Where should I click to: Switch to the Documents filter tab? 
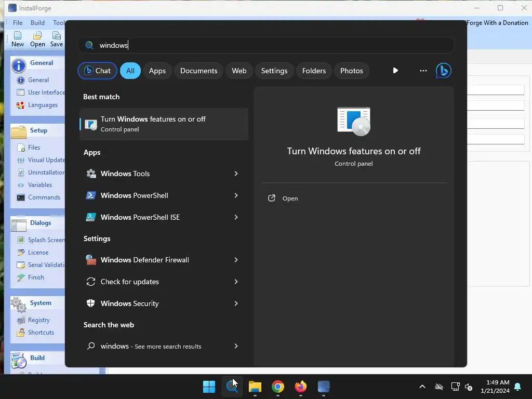coord(198,71)
